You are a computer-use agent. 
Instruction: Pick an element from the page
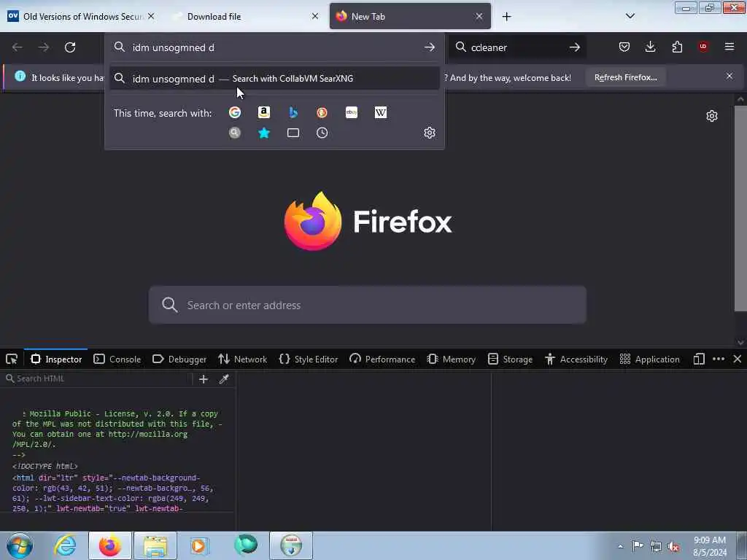point(12,359)
